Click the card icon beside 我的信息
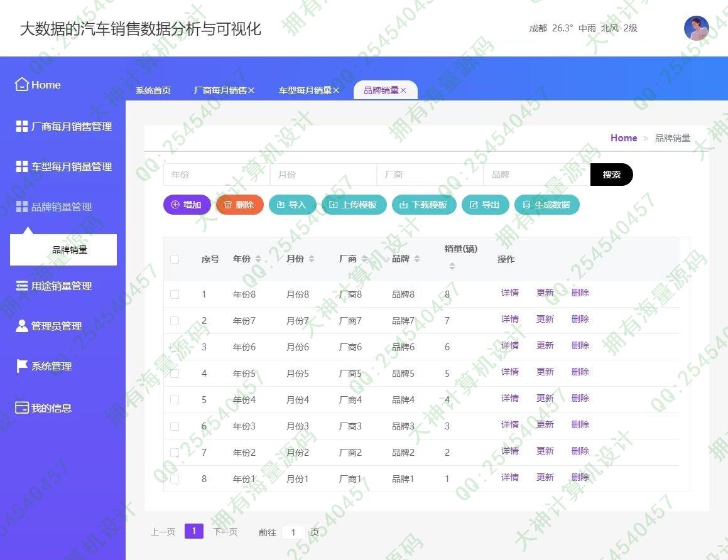 point(21,407)
